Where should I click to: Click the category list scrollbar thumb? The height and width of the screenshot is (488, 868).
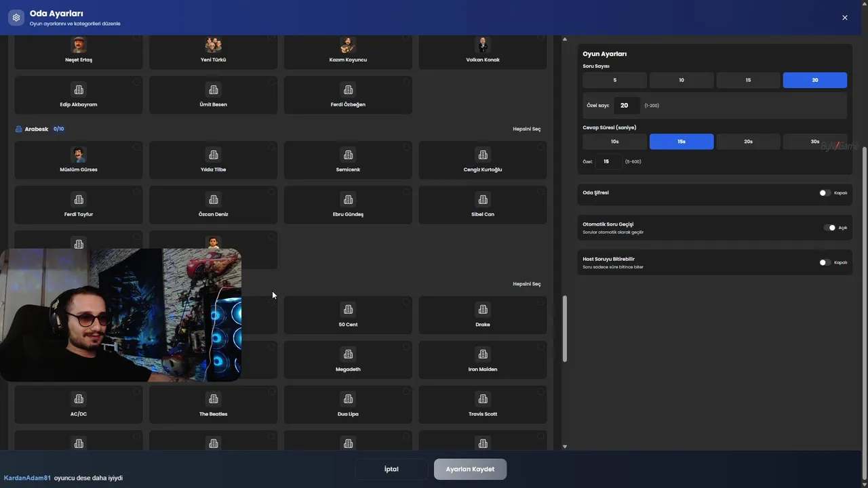point(564,329)
